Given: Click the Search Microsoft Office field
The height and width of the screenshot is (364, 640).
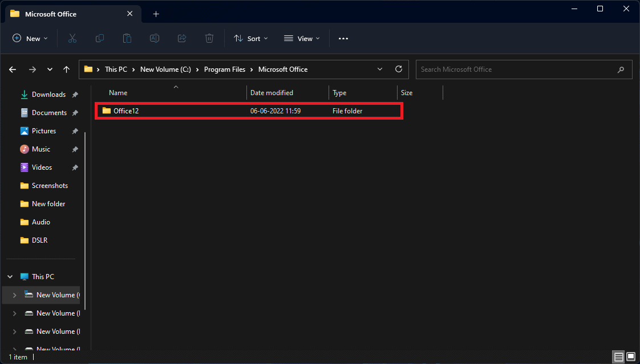Looking at the screenshot, I should coord(516,69).
